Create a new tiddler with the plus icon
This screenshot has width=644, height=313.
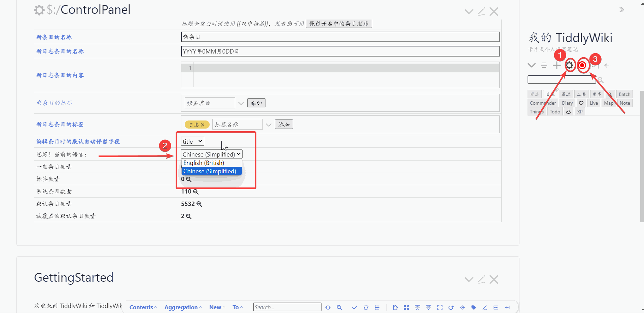(x=557, y=65)
